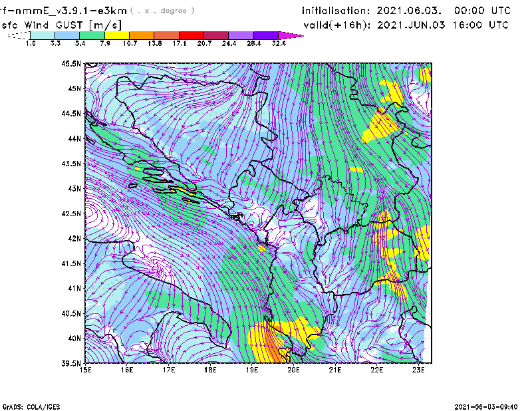This screenshot has width=532, height=411.
Task: Click the 45.5N latitude label
Action: (71, 63)
